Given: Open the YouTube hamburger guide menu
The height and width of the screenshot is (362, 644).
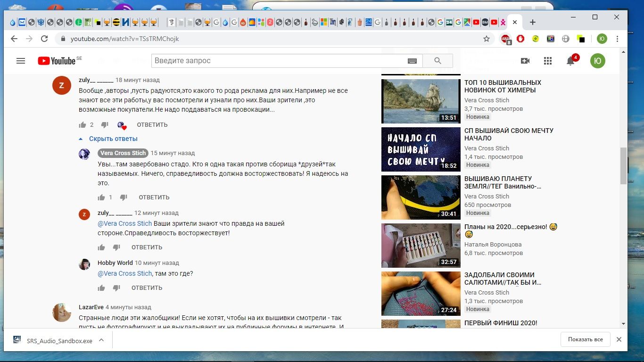Looking at the screenshot, I should (20, 61).
